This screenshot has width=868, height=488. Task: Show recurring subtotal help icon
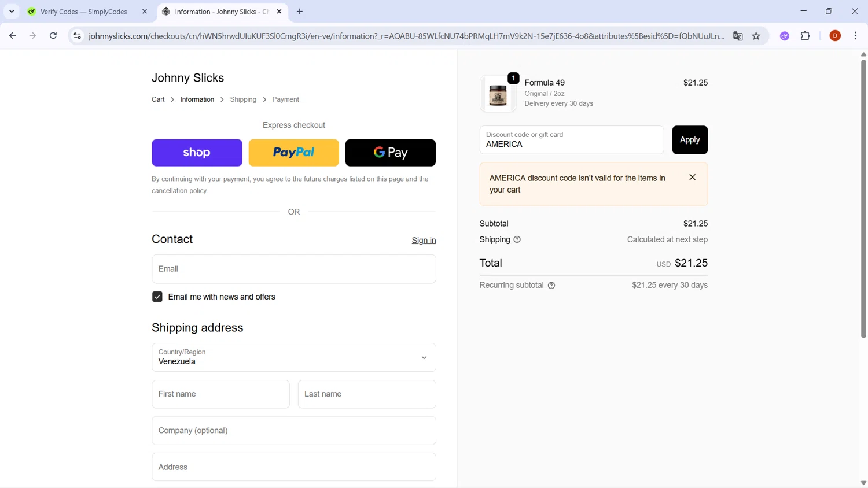pos(551,285)
